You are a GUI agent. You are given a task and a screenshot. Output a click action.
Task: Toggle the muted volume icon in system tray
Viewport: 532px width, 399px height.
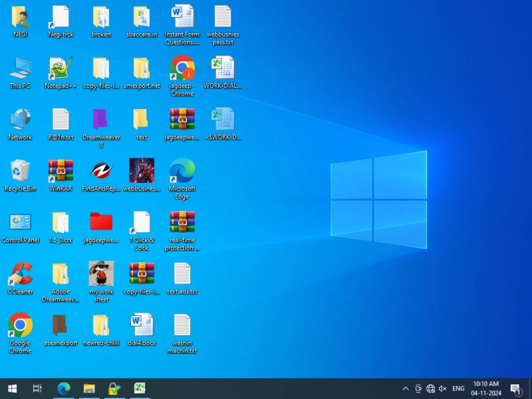[443, 388]
